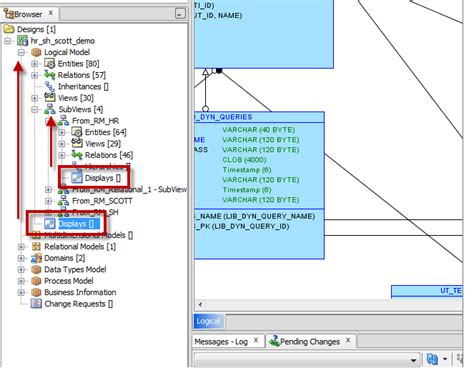Click the _DYN_QUERIES entity header

pyautogui.click(x=259, y=117)
